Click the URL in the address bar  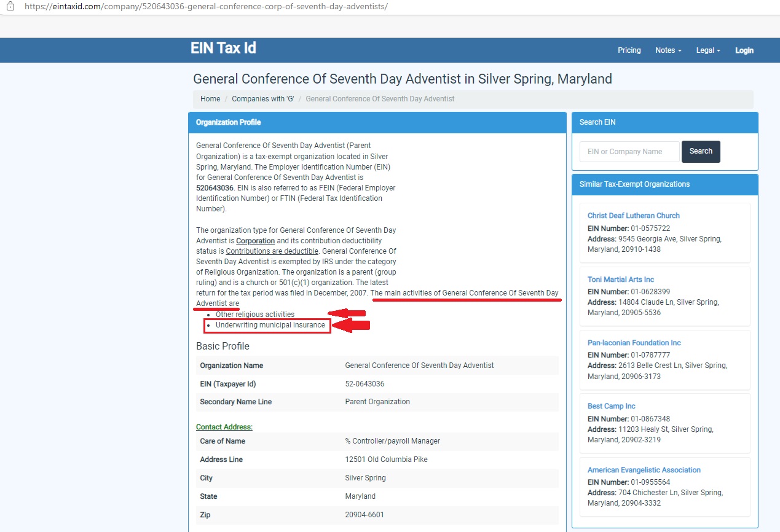[x=206, y=7]
